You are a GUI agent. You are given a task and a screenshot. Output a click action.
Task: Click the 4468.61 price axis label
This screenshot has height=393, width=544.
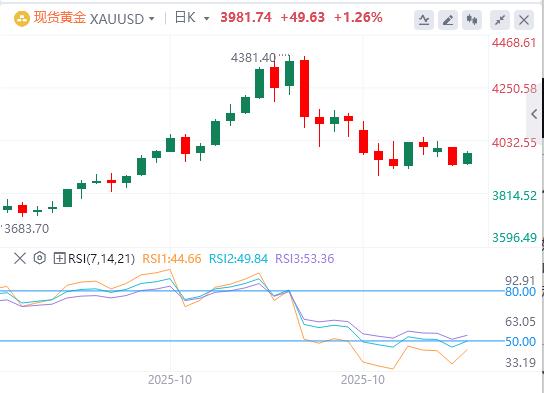pos(514,43)
